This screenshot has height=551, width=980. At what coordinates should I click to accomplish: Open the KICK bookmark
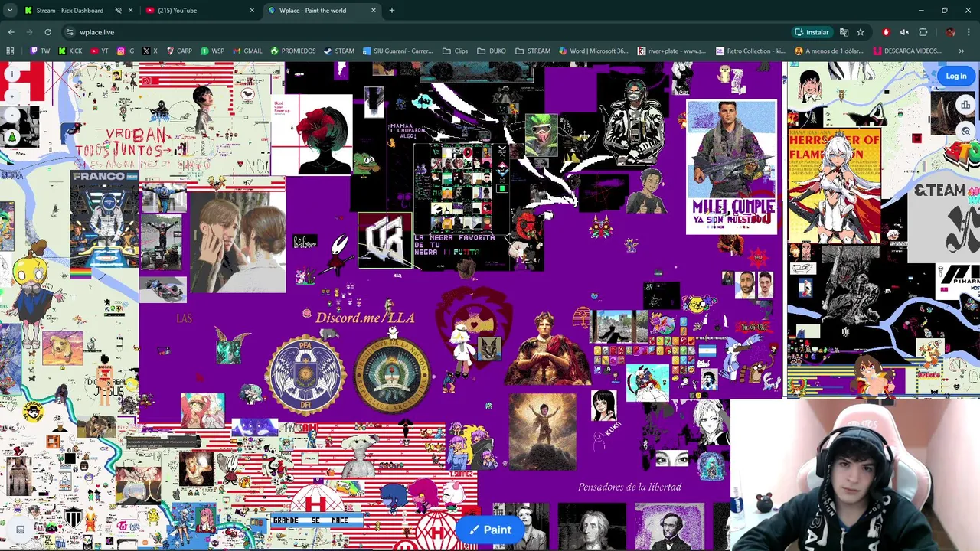[x=70, y=51]
